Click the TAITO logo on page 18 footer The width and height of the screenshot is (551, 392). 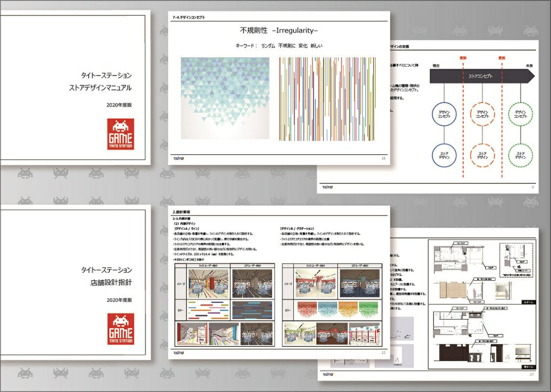click(178, 158)
